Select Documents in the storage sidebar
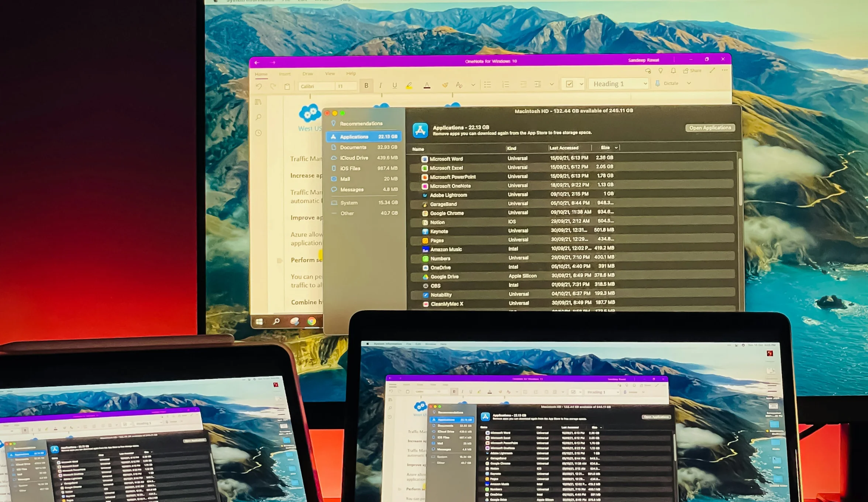 click(364, 147)
